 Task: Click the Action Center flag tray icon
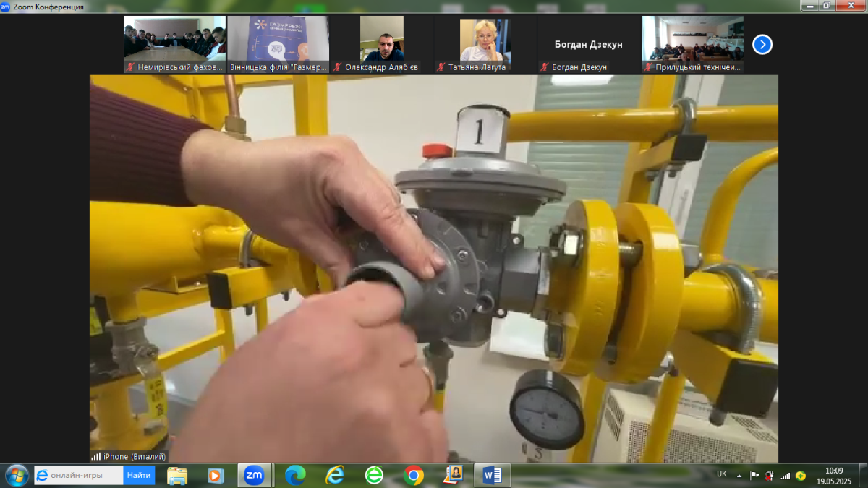pos(754,476)
